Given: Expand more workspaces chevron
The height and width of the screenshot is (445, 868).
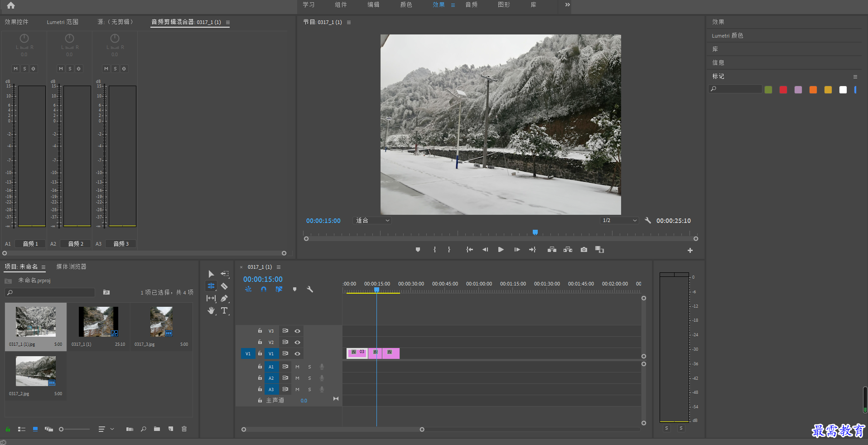Looking at the screenshot, I should coord(567,5).
